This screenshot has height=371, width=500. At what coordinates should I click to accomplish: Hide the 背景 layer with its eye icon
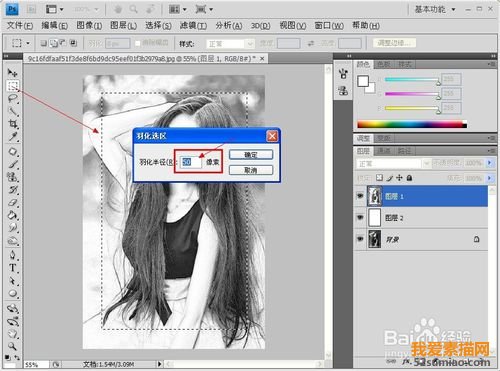click(360, 239)
